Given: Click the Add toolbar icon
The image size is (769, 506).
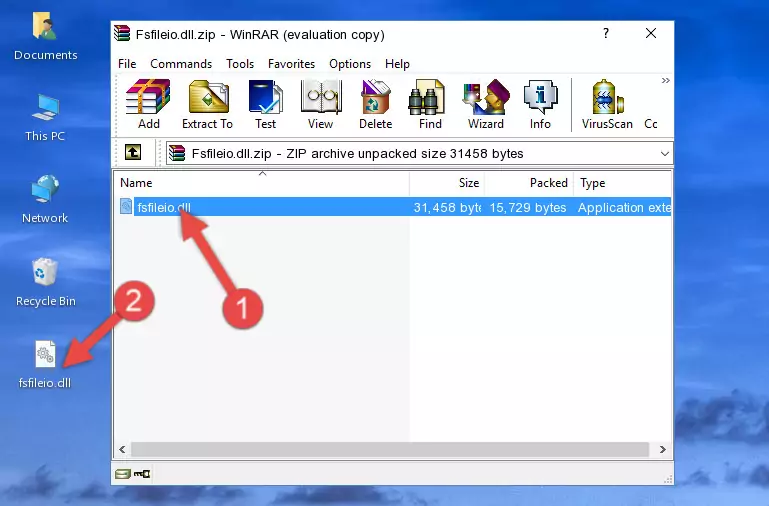Looking at the screenshot, I should pos(148,104).
